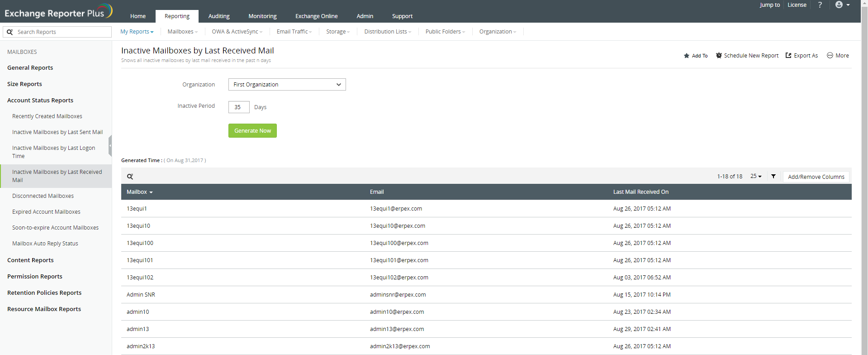Collapse the left sidebar panel handle
The height and width of the screenshot is (355, 868).
pyautogui.click(x=110, y=146)
